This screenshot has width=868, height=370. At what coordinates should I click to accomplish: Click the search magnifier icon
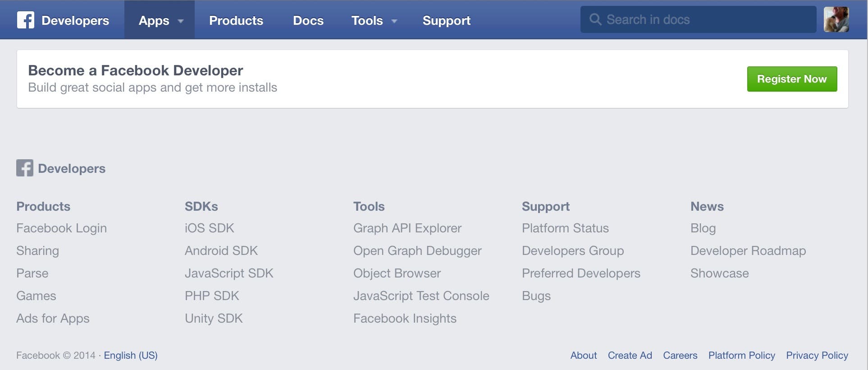[595, 19]
